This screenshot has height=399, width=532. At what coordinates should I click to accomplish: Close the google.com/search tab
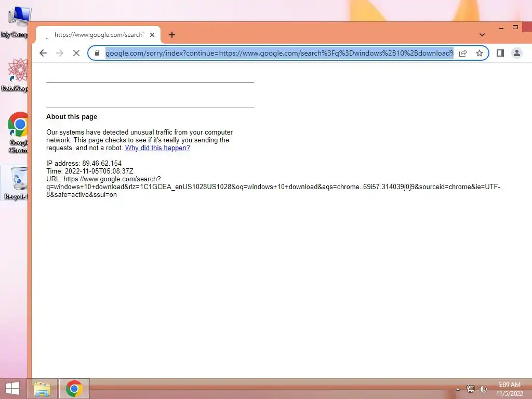click(x=152, y=35)
